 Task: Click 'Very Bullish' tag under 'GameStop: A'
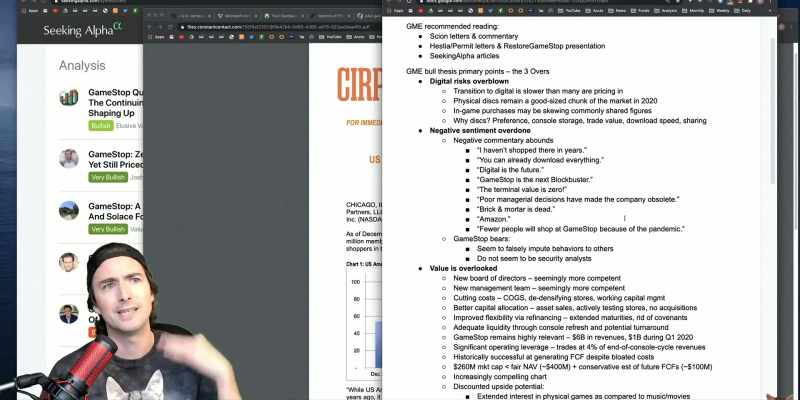108,229
